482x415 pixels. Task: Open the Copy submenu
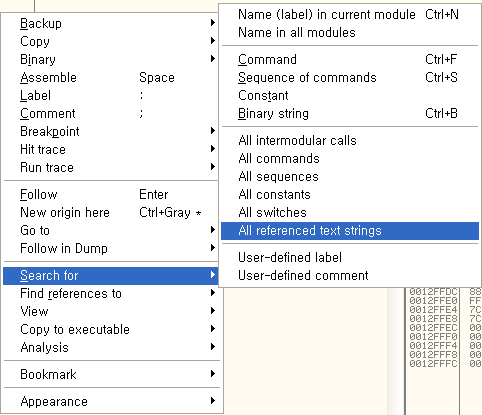tap(111, 41)
